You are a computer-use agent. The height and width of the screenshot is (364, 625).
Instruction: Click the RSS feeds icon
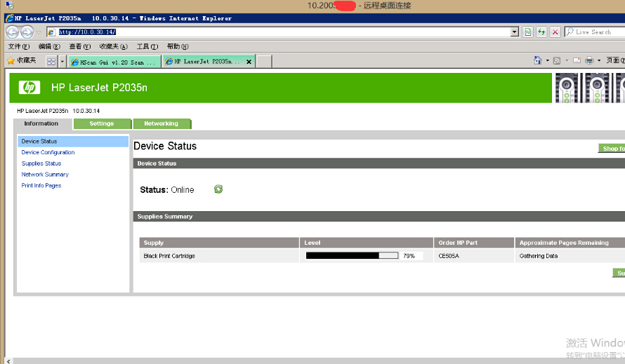tap(557, 60)
